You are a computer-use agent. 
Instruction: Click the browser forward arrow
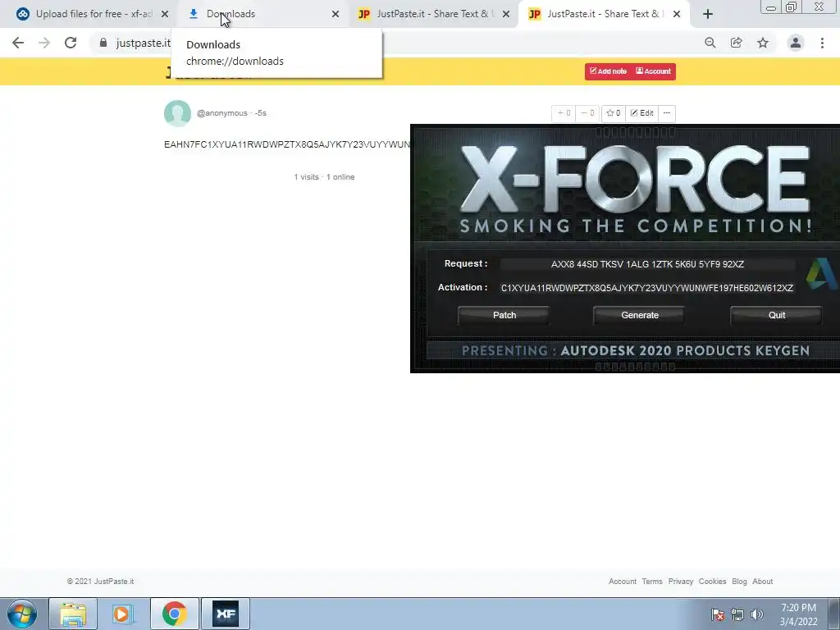click(44, 43)
